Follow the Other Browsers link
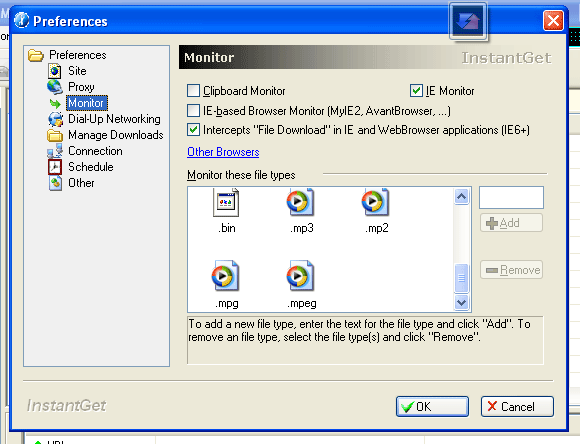Image resolution: width=580 pixels, height=444 pixels. pyautogui.click(x=223, y=152)
